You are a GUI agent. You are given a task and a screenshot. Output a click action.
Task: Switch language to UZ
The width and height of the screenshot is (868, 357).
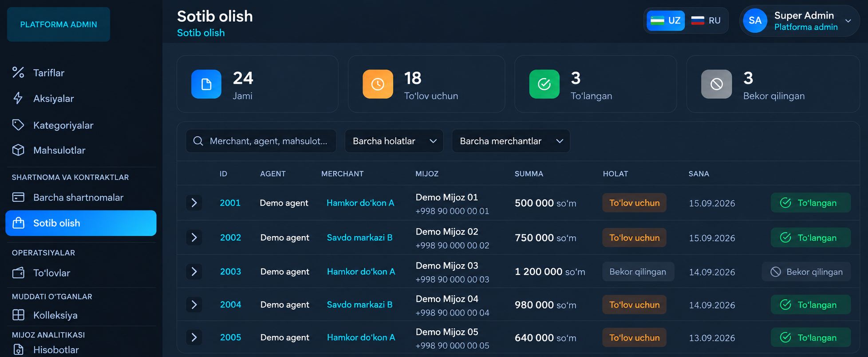click(x=666, y=20)
